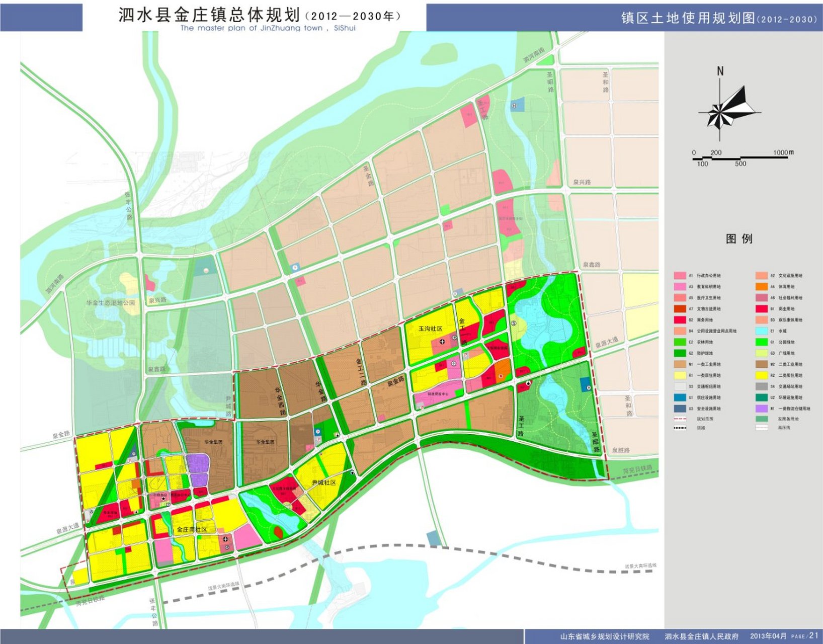Viewport: 823px width, 644px height.
Task: Click the cross symbol in 金庄南社区
Action: tap(225, 540)
